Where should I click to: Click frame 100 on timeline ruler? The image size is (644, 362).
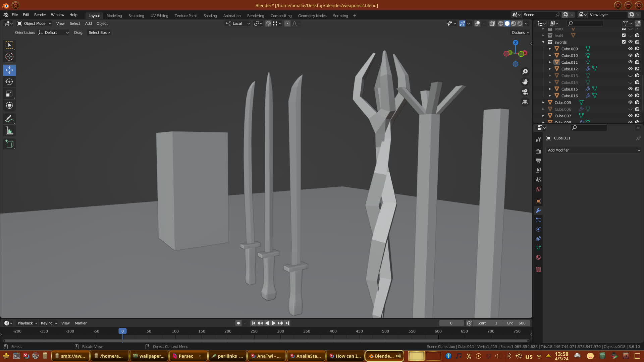click(175, 331)
